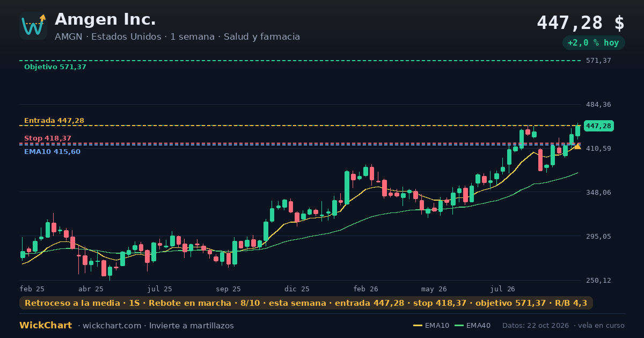Screen dimensions: 644x338
Task: Click the 'sep 25' date label
Action: pos(229,289)
